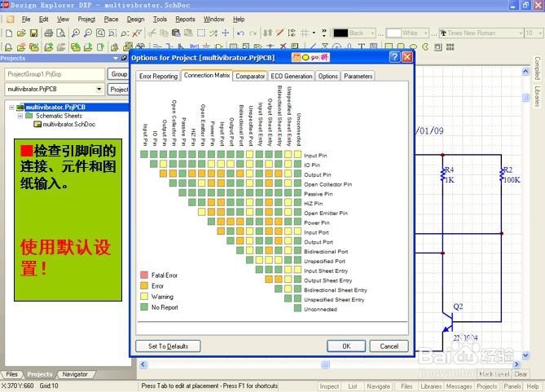Click the Open file folder icon
Screen dimensions: 545x392
(x=21, y=33)
